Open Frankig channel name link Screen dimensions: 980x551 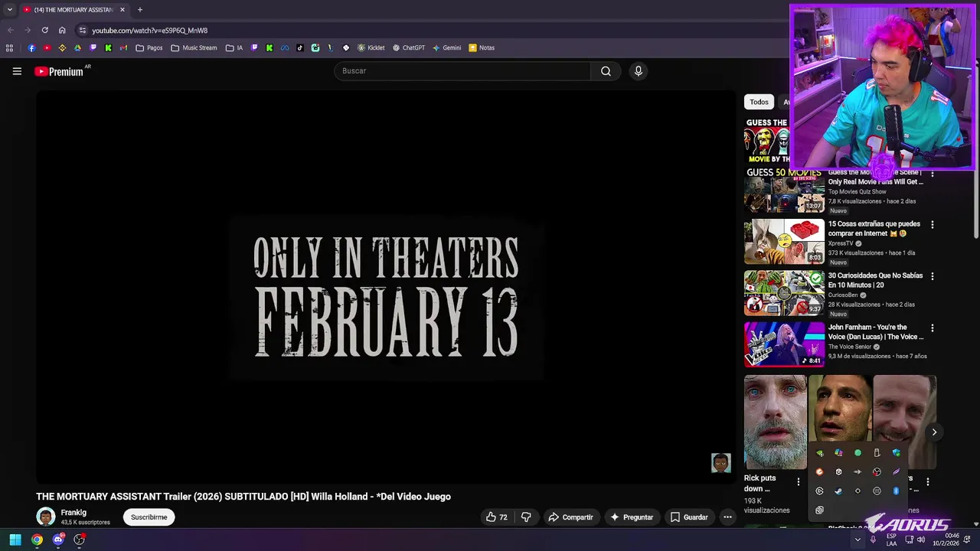point(73,513)
